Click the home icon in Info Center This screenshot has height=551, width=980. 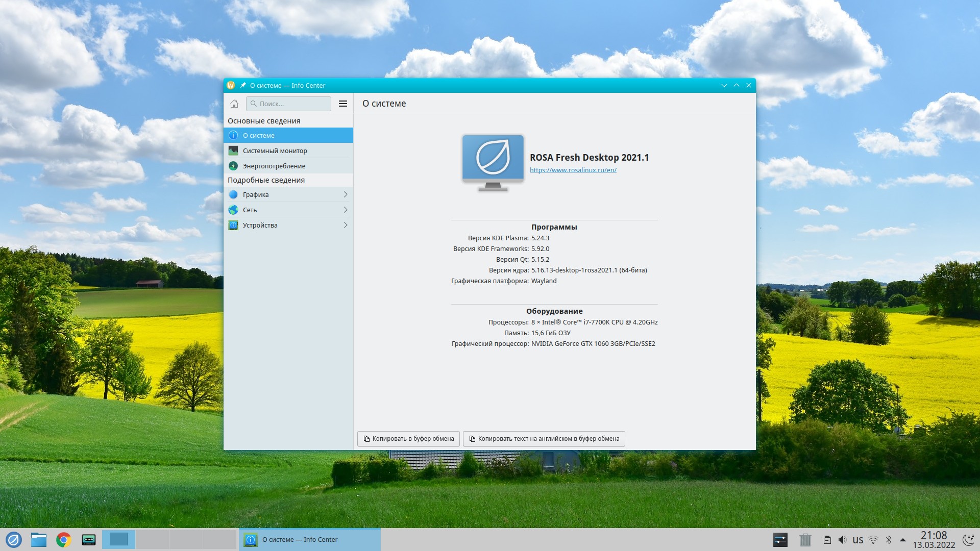(234, 104)
